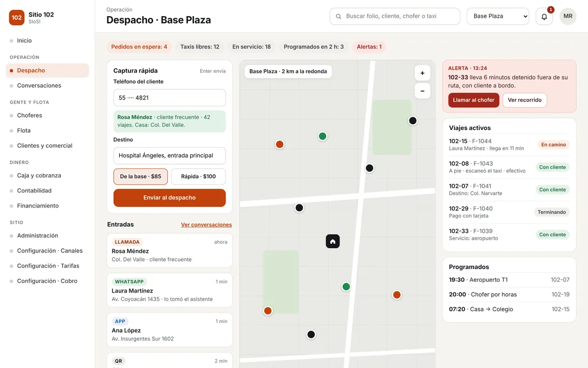The width and height of the screenshot is (588, 368).
Task: Click the Programados en 2 h: 3 chip
Action: point(313,47)
